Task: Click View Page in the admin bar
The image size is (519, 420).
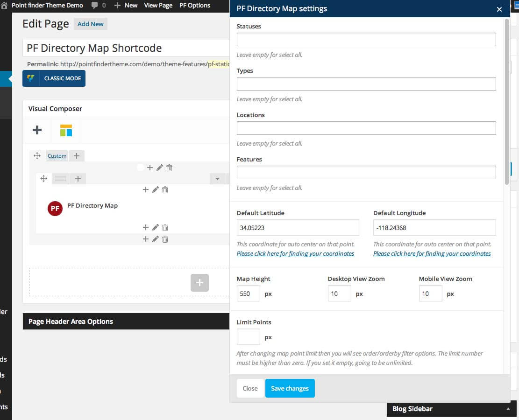Action: click(158, 6)
